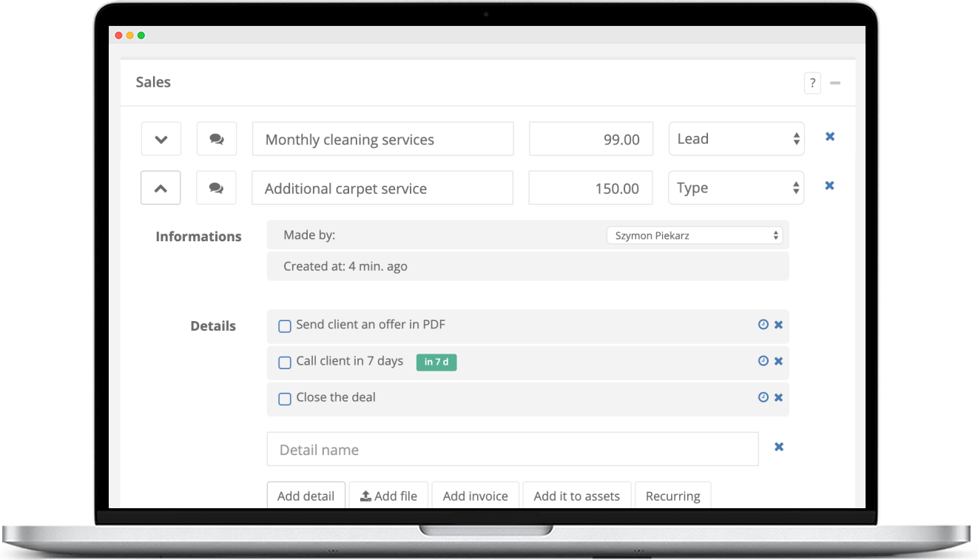This screenshot has width=978, height=560.
Task: Check the Call client in 7 days box
Action: (284, 362)
